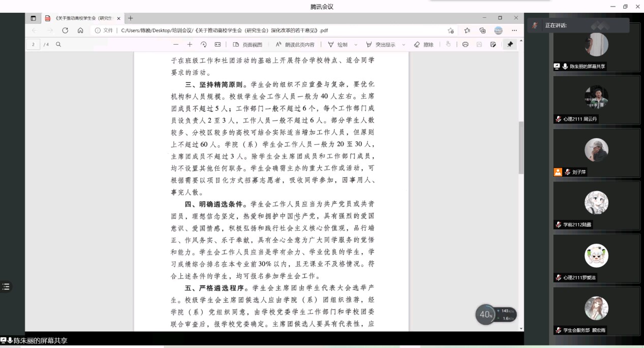Select 心理2111罗爱洁 participant tile
Screen dimensions: 644x348
pos(597,258)
